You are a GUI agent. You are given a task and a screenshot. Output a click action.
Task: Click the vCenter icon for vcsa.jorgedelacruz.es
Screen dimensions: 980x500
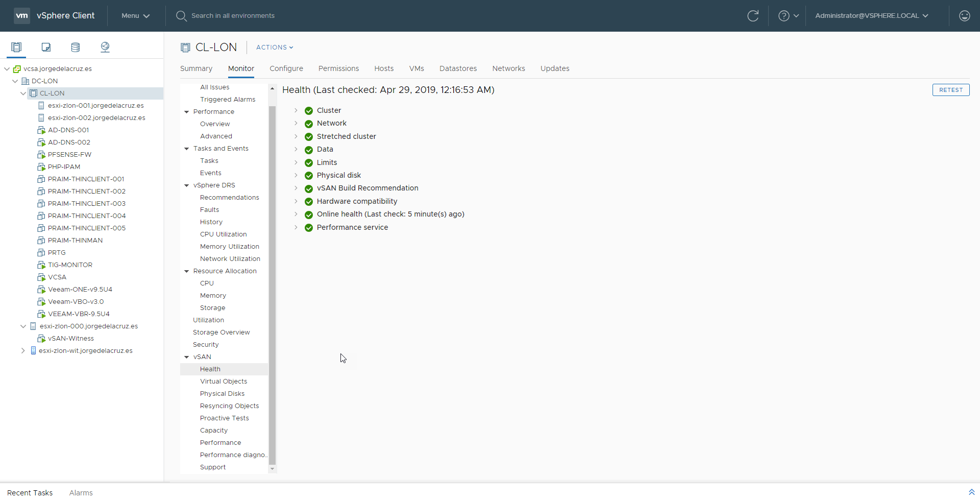click(x=17, y=69)
